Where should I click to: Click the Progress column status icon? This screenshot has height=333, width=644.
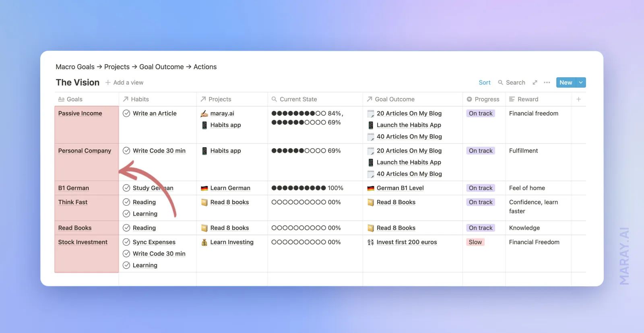point(469,99)
